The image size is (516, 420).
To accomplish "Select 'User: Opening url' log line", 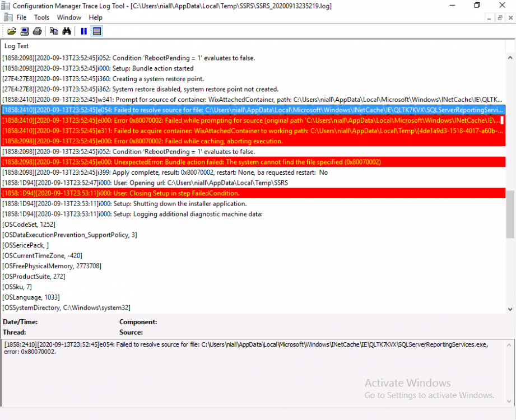I will pyautogui.click(x=253, y=183).
